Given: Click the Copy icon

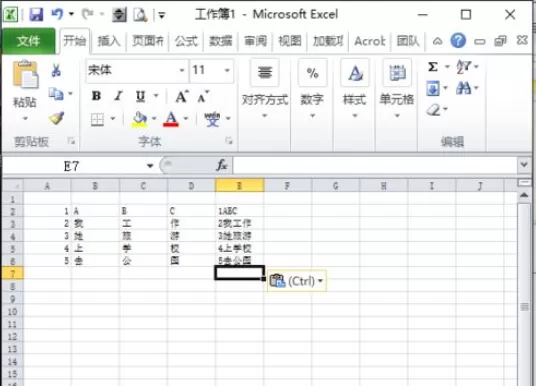Looking at the screenshot, I should click(56, 94).
